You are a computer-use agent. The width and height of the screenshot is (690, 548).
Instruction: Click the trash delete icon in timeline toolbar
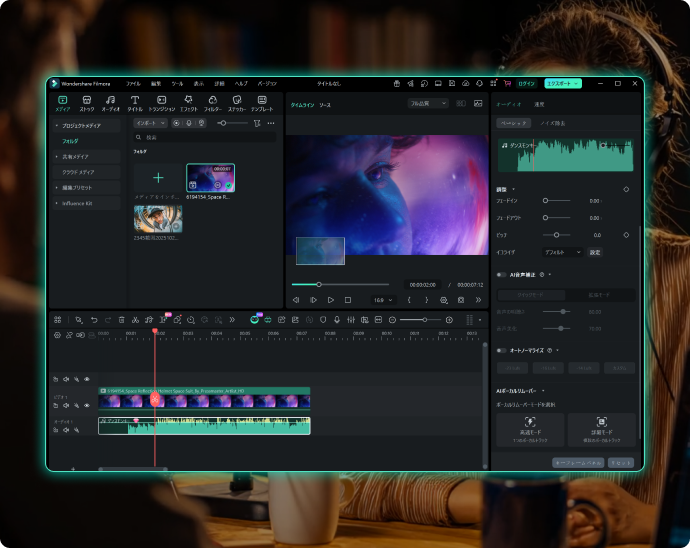(x=121, y=320)
